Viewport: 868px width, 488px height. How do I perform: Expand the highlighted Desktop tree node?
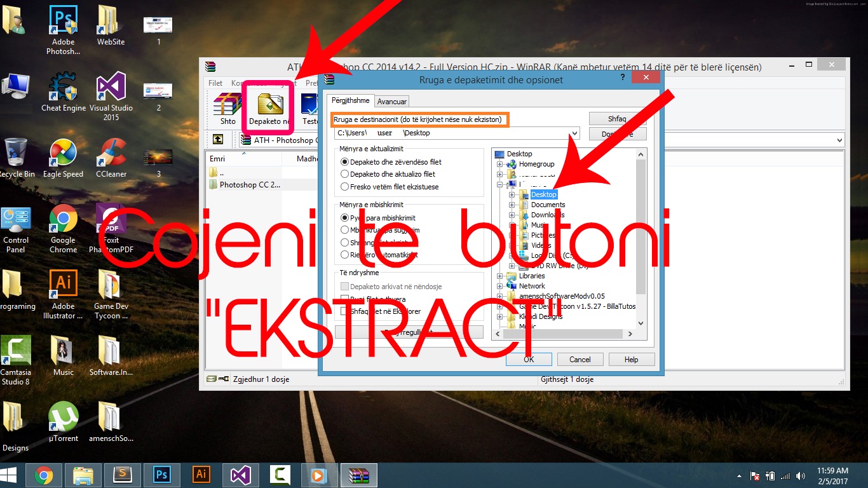pos(512,194)
